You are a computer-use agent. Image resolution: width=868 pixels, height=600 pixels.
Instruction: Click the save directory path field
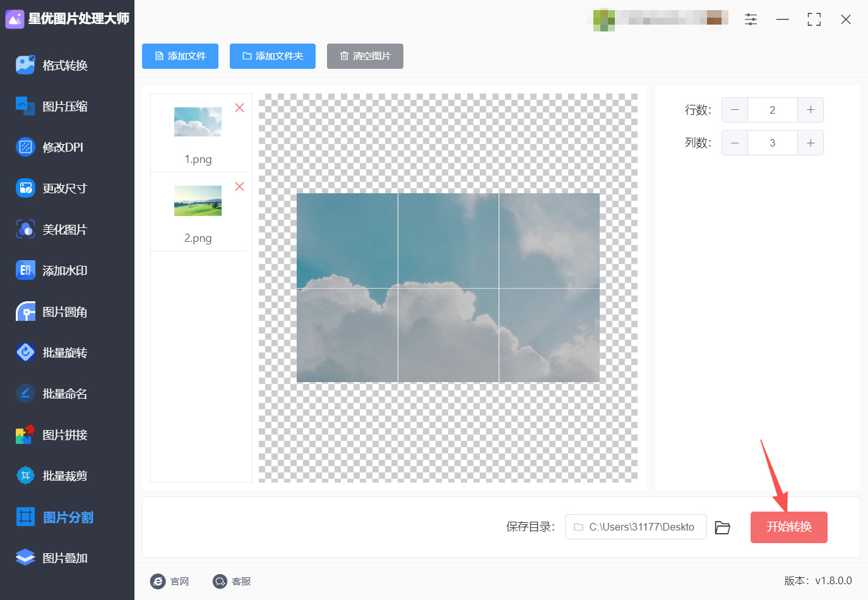point(636,527)
